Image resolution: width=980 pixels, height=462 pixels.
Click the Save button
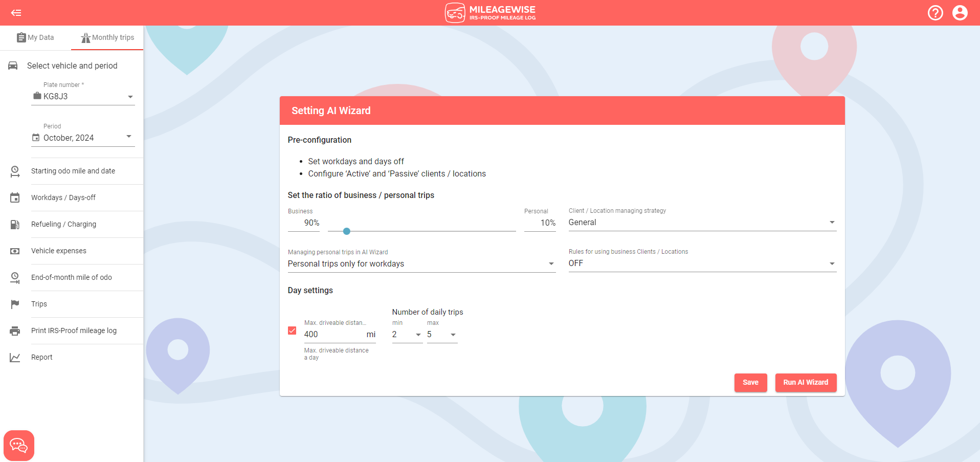[x=750, y=382]
